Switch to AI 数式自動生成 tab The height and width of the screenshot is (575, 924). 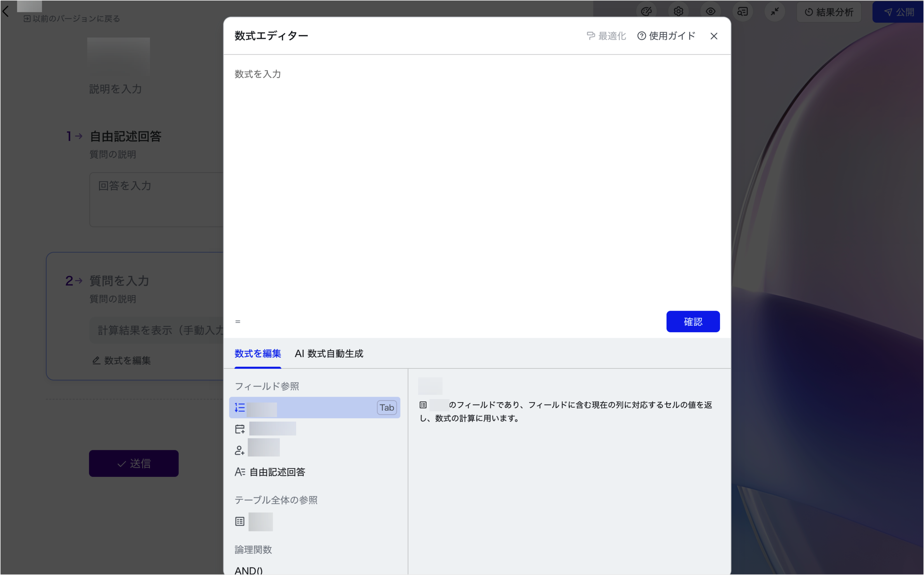click(x=329, y=353)
